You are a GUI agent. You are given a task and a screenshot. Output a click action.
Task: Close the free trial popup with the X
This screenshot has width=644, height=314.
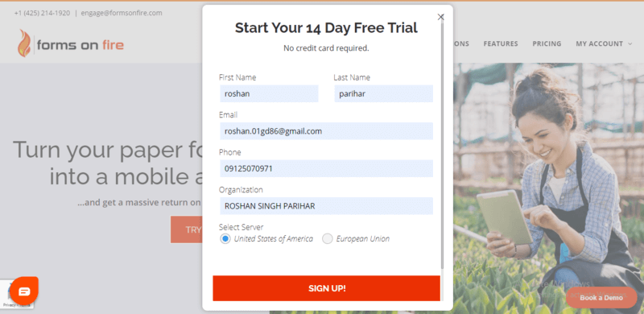[440, 17]
